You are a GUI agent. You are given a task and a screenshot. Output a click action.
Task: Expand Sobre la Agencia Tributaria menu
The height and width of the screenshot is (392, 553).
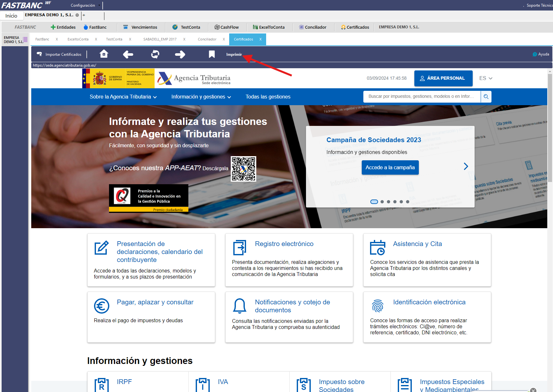123,97
